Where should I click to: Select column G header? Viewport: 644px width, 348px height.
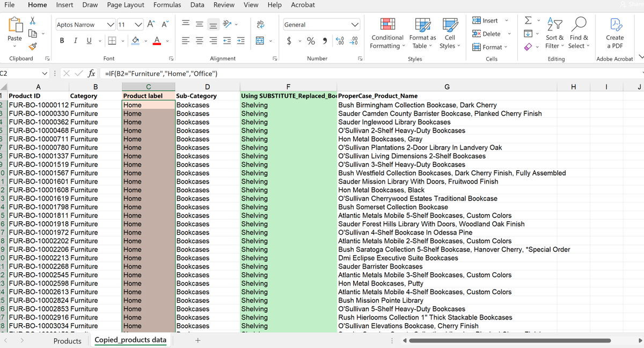pyautogui.click(x=447, y=87)
